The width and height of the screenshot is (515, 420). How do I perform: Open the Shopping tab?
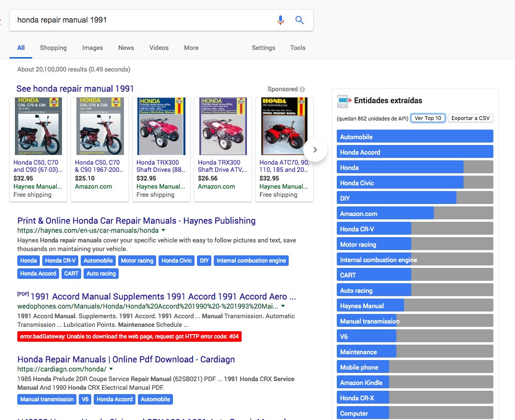[53, 48]
